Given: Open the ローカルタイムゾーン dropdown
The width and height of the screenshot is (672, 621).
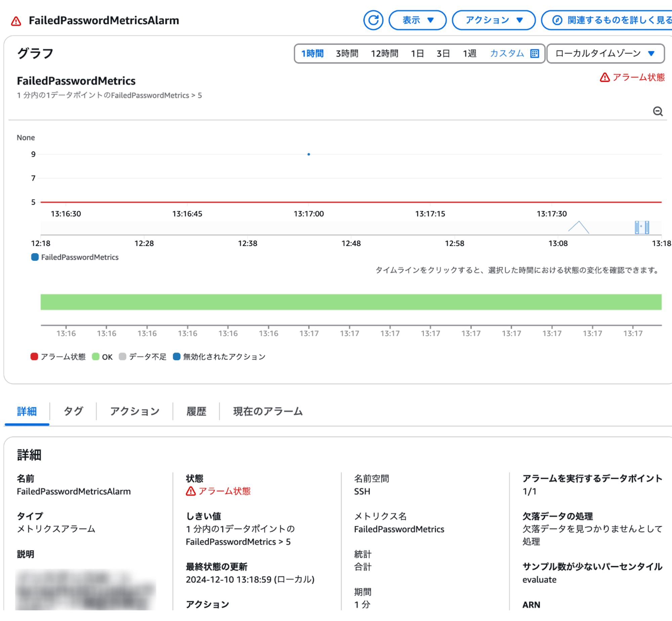Looking at the screenshot, I should click(x=605, y=53).
